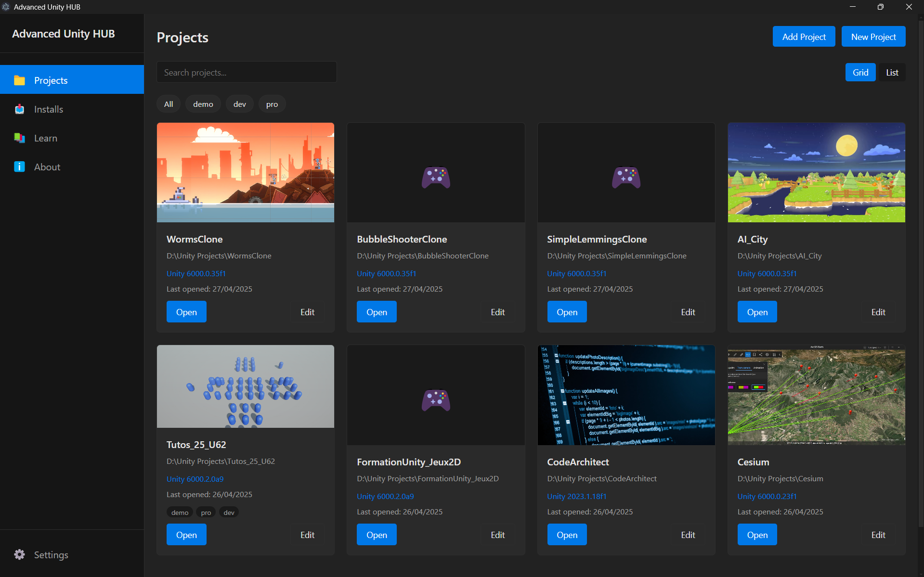Open the Settings page
Screen dimensions: 924x577
point(72,554)
